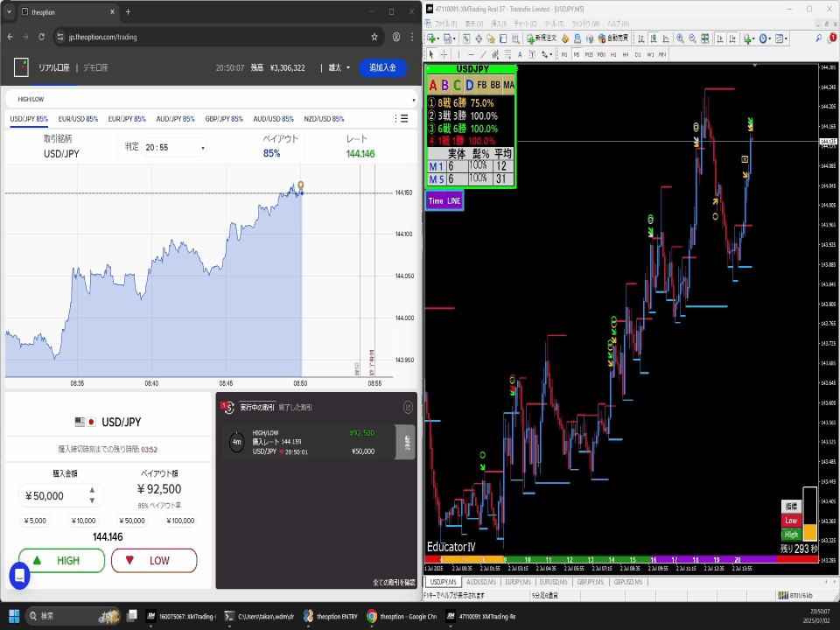The height and width of the screenshot is (630, 840).
Task: Select the text A tool
Action: [x=520, y=54]
